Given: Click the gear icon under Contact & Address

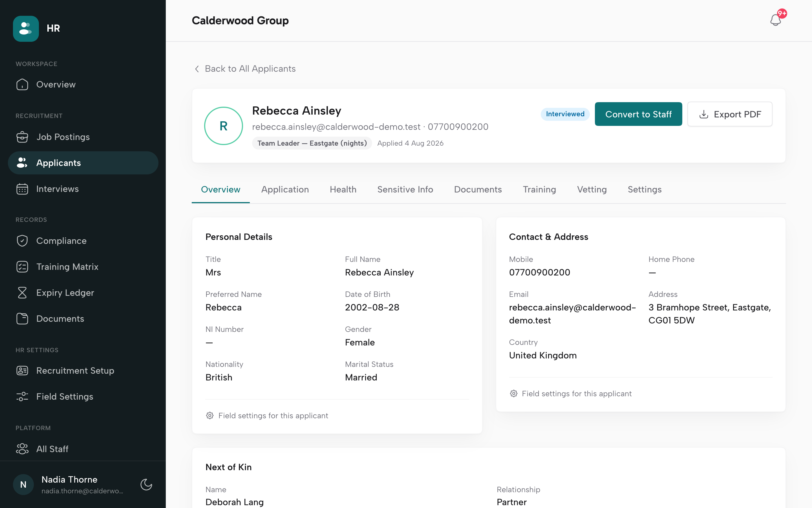Looking at the screenshot, I should pyautogui.click(x=513, y=393).
